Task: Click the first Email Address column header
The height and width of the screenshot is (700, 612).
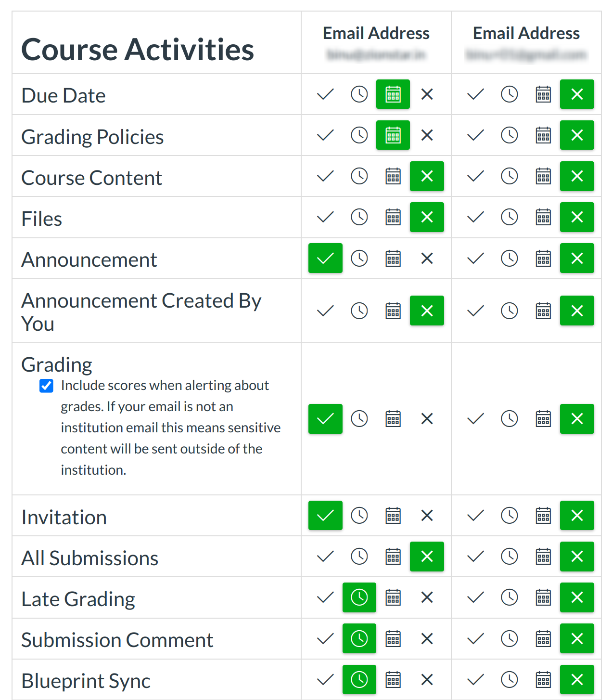Action: point(376,33)
